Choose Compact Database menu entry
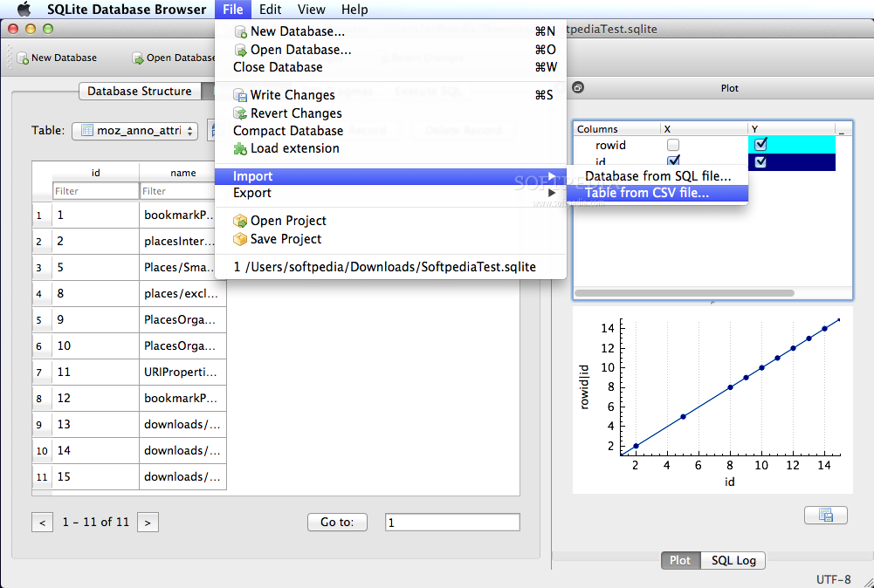Viewport: 874px width, 588px height. pos(390,131)
